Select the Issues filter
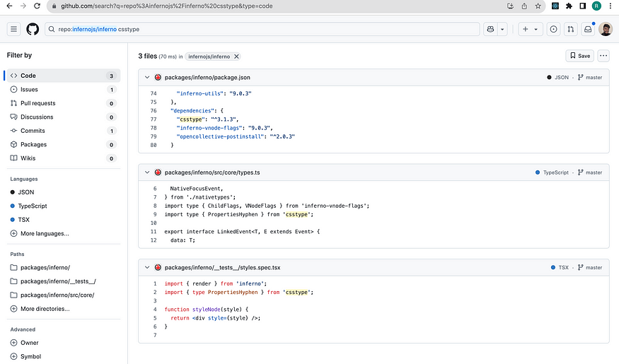 (64, 90)
